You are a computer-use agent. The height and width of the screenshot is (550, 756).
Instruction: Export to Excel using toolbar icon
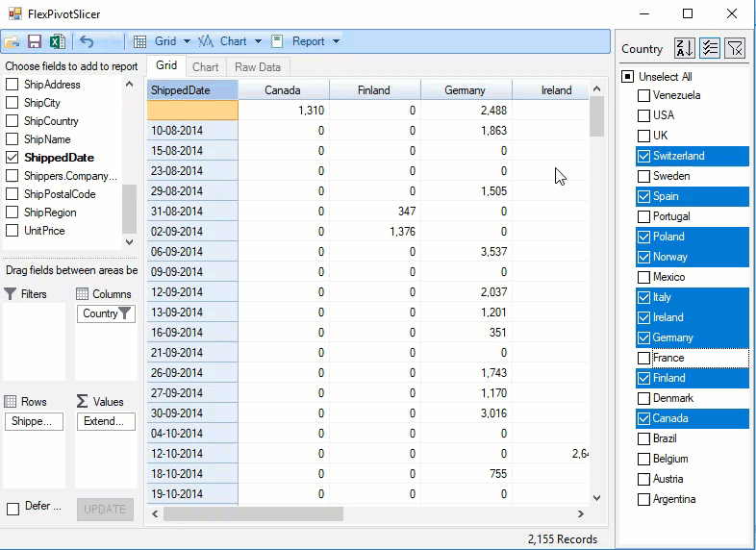(x=57, y=41)
